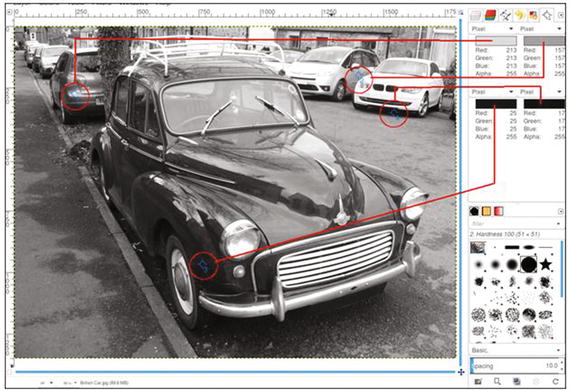Click the Refresh brushes button
Viewport: 570px width, 391px height.
(x=555, y=381)
